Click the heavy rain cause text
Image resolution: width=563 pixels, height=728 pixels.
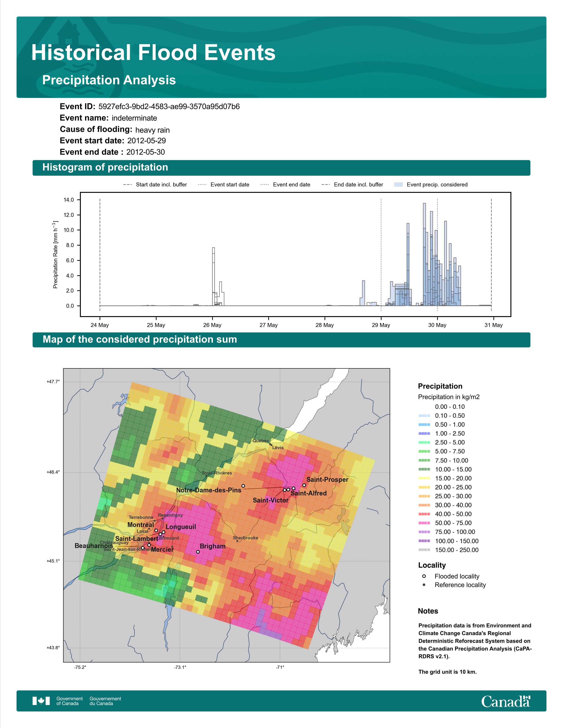point(152,130)
